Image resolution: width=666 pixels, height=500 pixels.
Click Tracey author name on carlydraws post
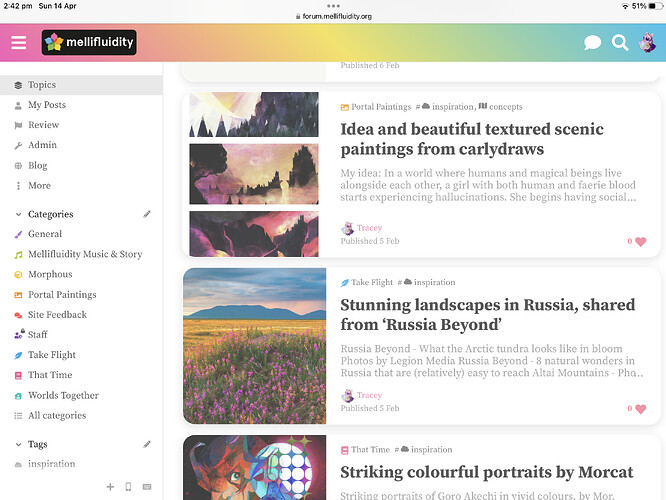tap(370, 228)
